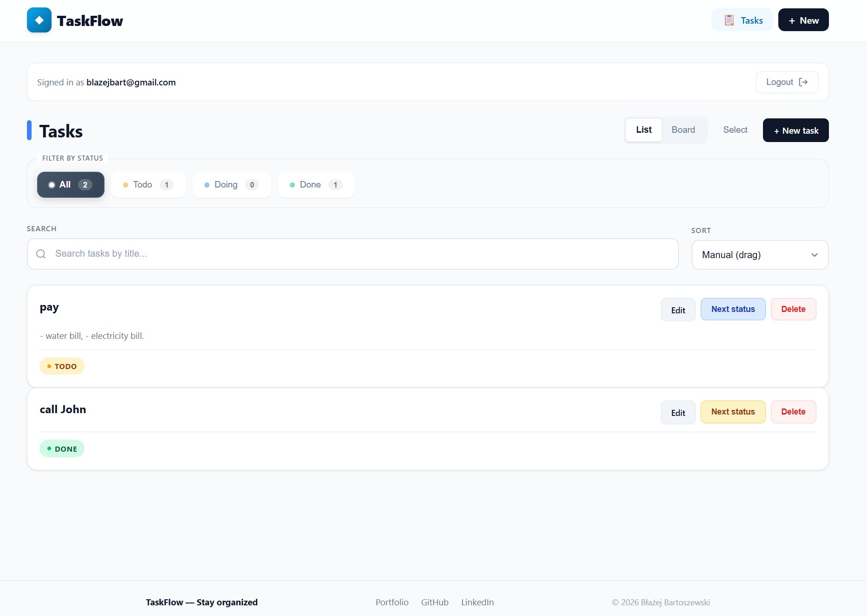867x616 pixels.
Task: Filter tasks by Doing status
Action: 231,185
